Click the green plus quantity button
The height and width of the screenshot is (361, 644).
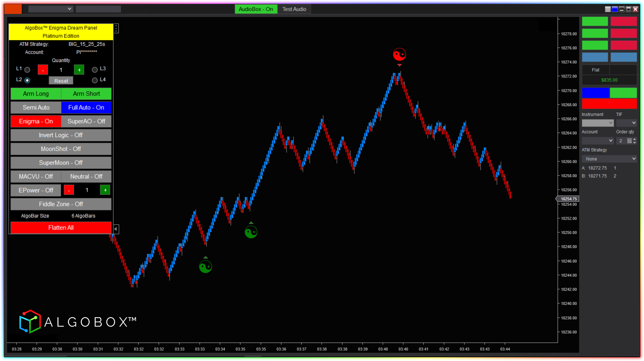tap(79, 70)
